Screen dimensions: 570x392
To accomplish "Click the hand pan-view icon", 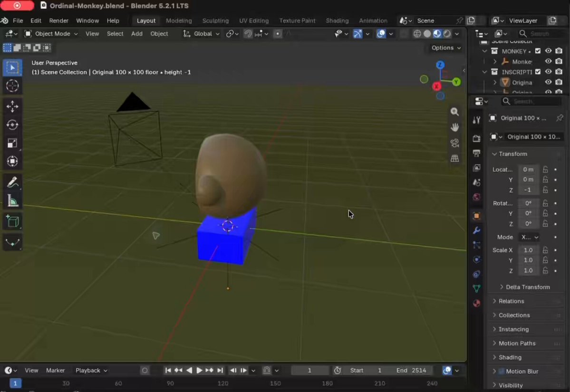I will (454, 127).
